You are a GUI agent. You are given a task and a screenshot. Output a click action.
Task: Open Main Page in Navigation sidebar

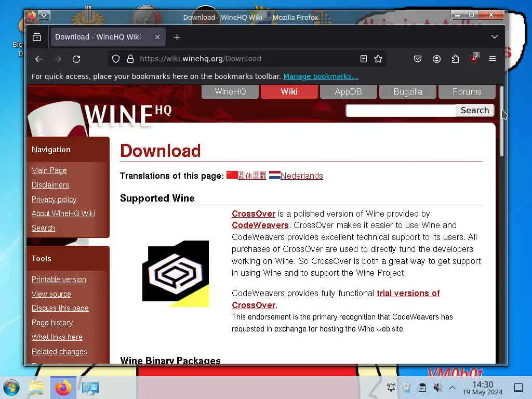click(49, 170)
